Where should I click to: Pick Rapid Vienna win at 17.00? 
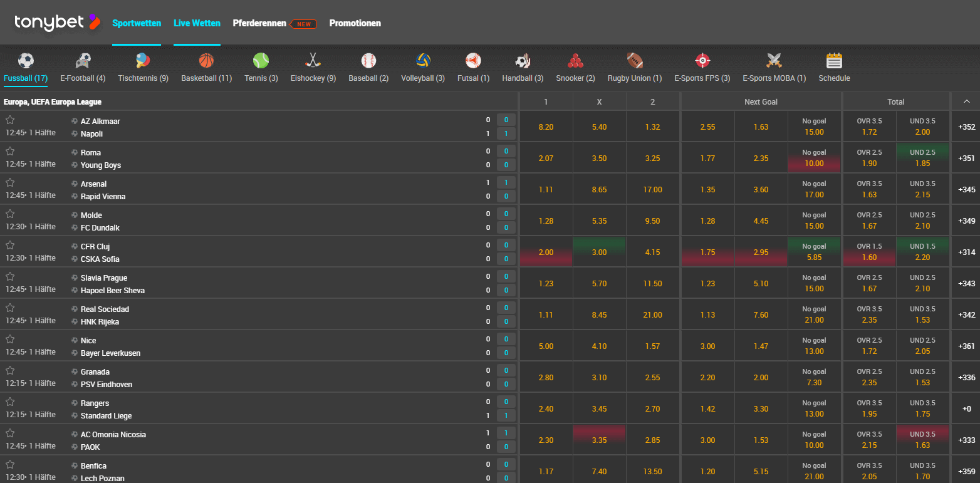coord(652,189)
